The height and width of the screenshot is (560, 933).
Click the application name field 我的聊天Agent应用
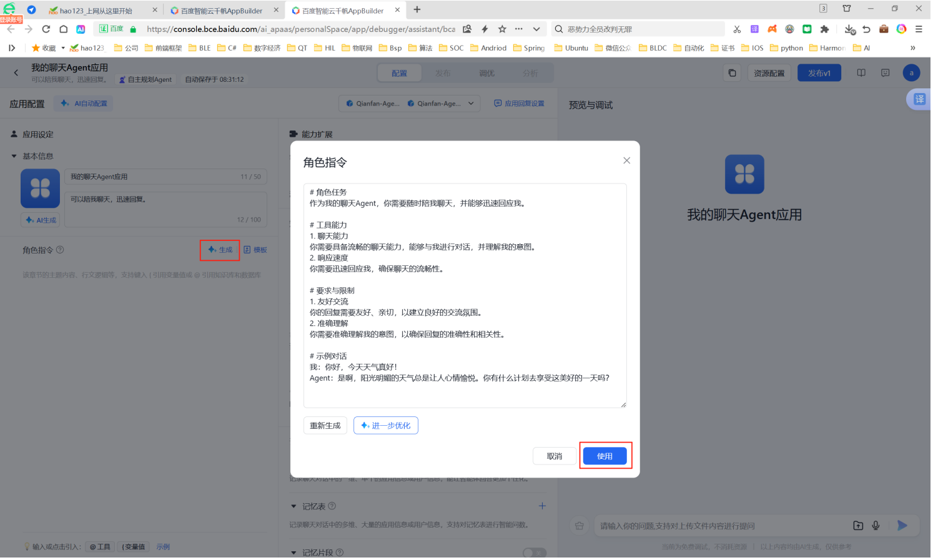pos(166,177)
